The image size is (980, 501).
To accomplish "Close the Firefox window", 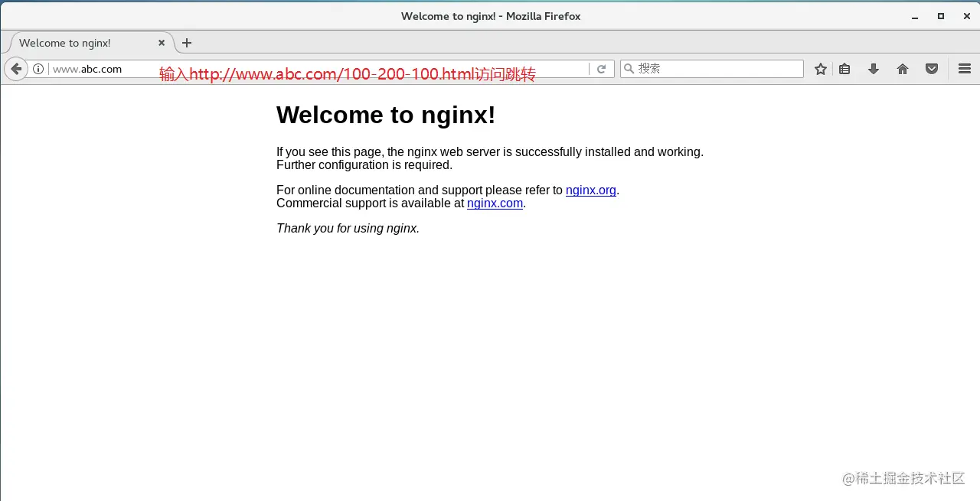I will tap(965, 16).
